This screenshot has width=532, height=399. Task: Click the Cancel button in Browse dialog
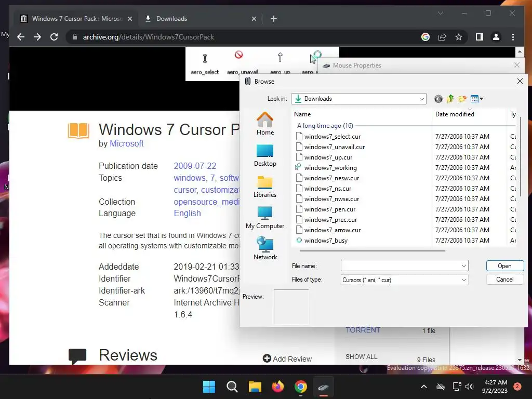pos(504,279)
